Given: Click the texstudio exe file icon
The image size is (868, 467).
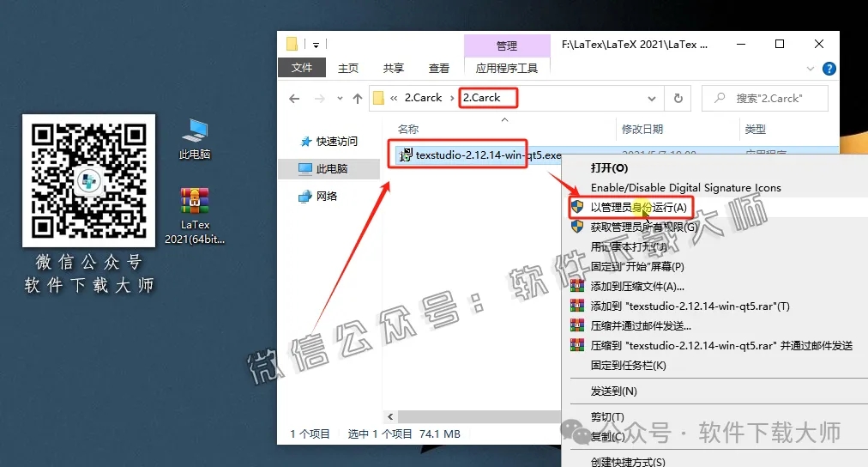Looking at the screenshot, I should 406,155.
